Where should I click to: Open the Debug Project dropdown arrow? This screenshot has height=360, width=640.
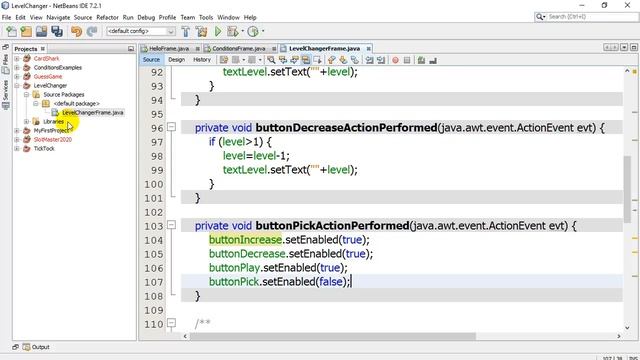242,31
